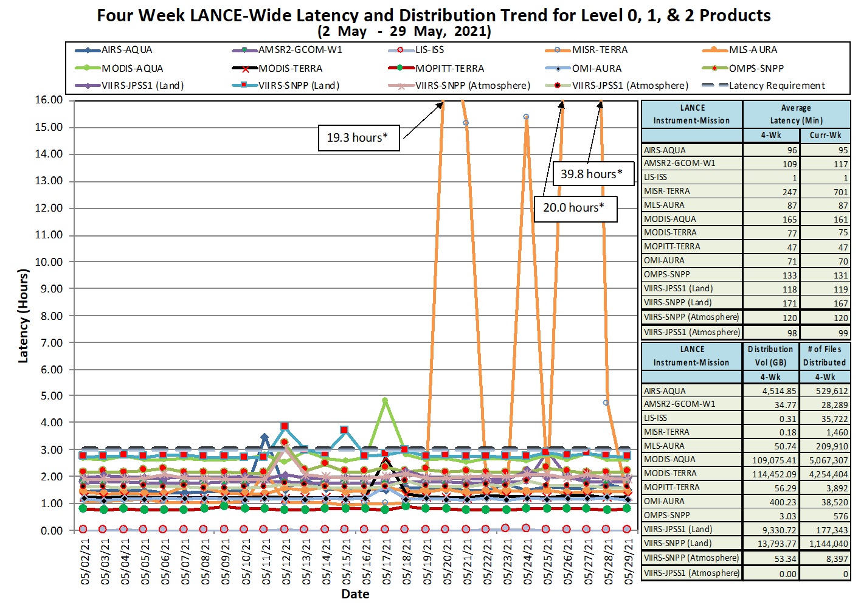This screenshot has height=616, width=861.
Task: Click VIIRS-JPSS1 (Atmosphere) legend entry
Action: [617, 86]
